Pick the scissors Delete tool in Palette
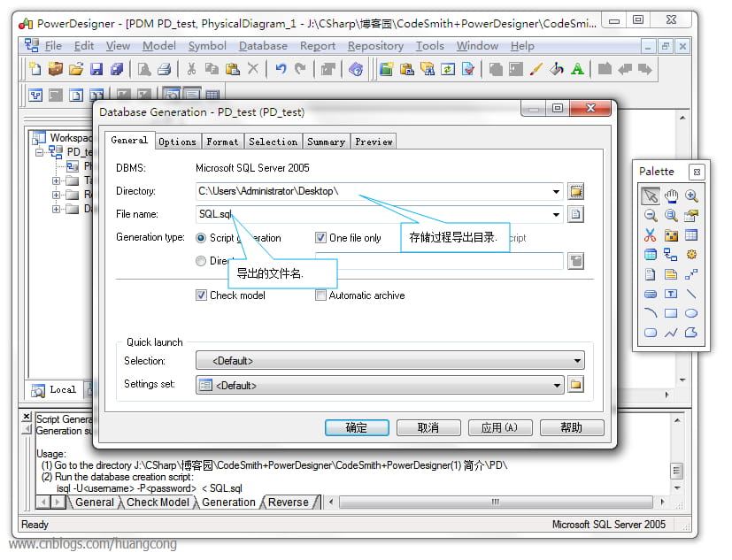The width and height of the screenshot is (732, 560). [651, 235]
